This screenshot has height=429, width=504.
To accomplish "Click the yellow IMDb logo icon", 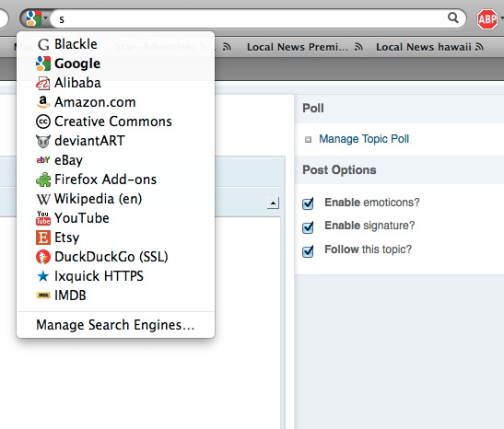I will pos(43,296).
